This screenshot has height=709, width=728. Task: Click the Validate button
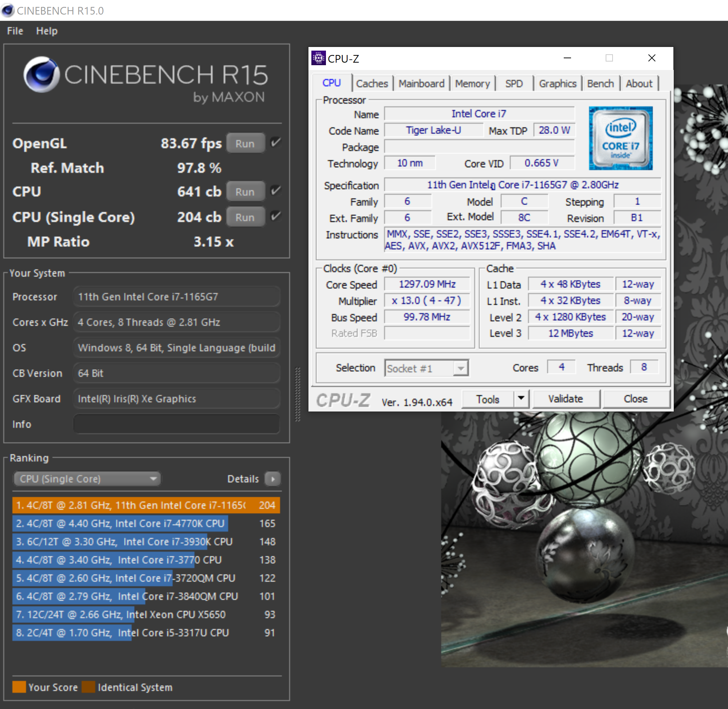pyautogui.click(x=566, y=399)
